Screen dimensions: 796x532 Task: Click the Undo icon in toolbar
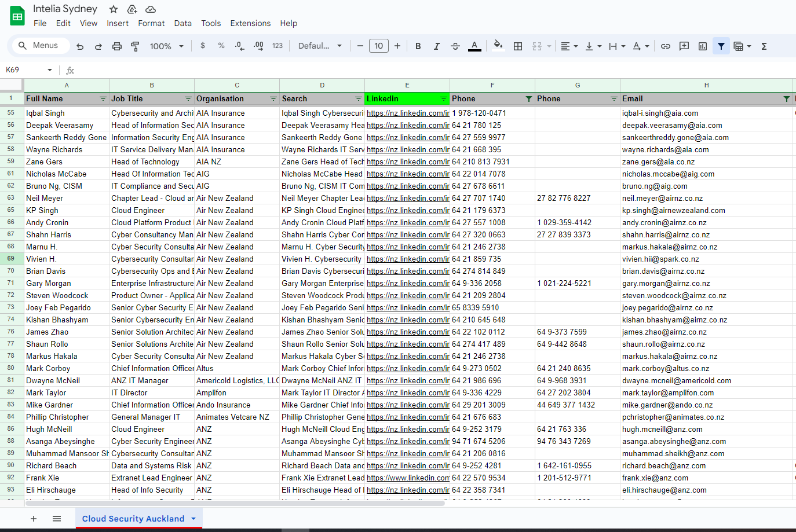click(80, 46)
